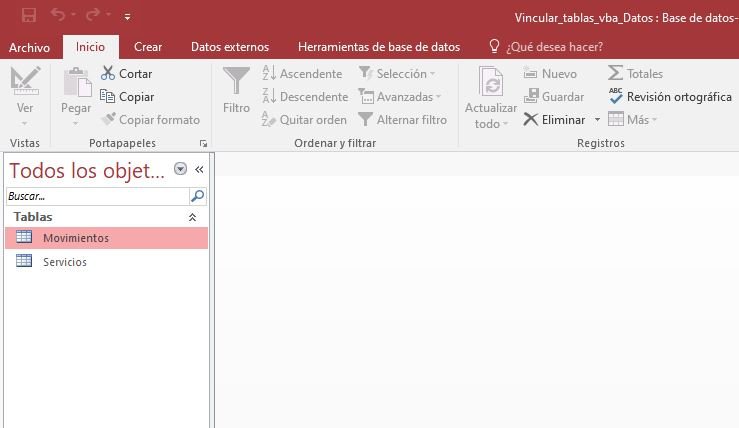Screen dimensions: 739x428
Task: Click the Ver design view icon
Action: (x=25, y=81)
